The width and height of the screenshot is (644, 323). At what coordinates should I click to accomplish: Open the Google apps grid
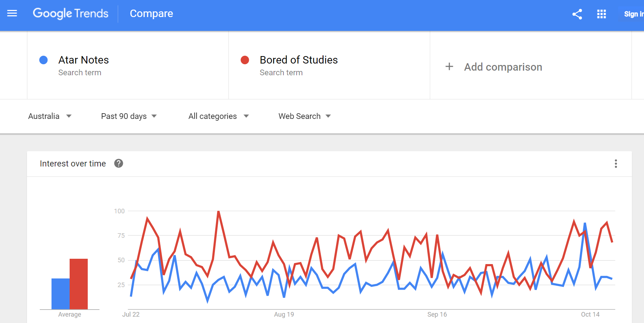[601, 14]
